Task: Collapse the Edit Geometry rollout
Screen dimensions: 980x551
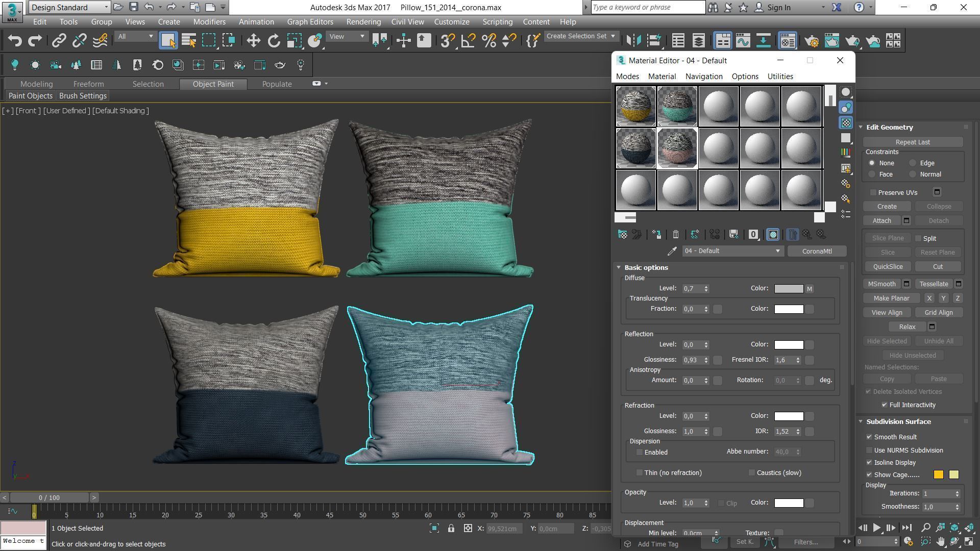Action: pos(861,127)
